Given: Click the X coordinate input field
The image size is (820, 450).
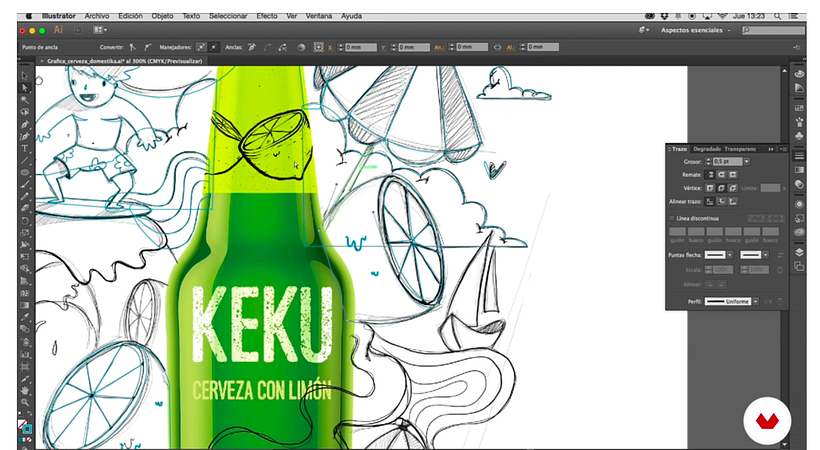Looking at the screenshot, I should point(360,47).
